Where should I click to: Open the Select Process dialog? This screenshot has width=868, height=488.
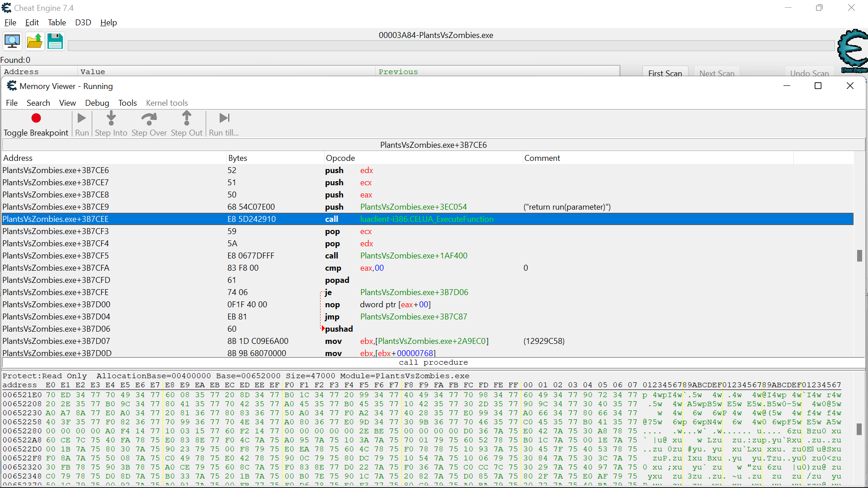coord(12,41)
